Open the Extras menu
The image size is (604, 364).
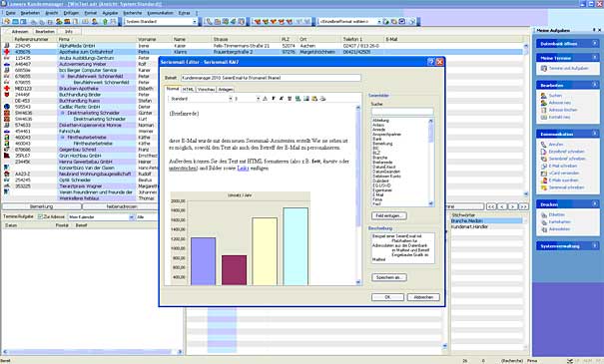184,13
